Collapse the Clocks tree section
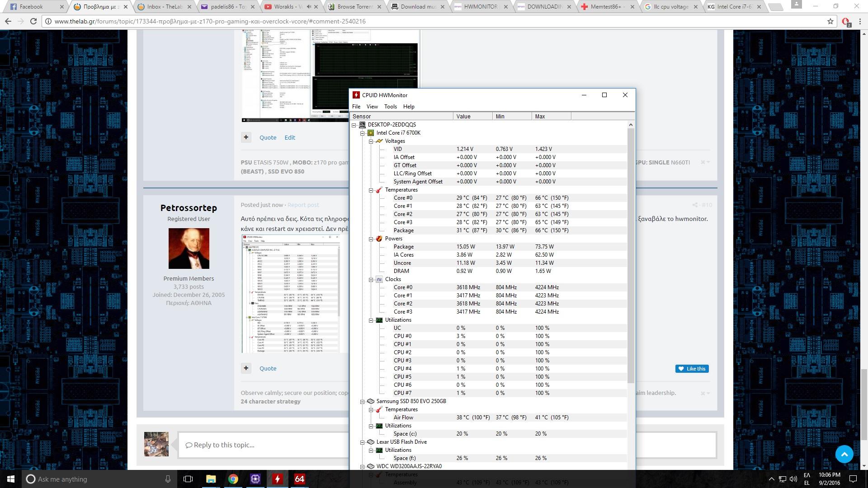Image resolution: width=868 pixels, height=488 pixels. point(371,280)
